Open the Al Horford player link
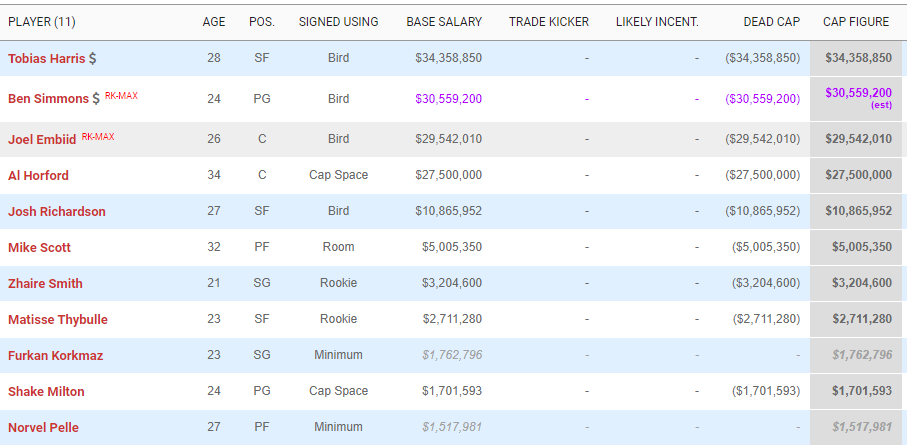This screenshot has width=907, height=448. [38, 176]
